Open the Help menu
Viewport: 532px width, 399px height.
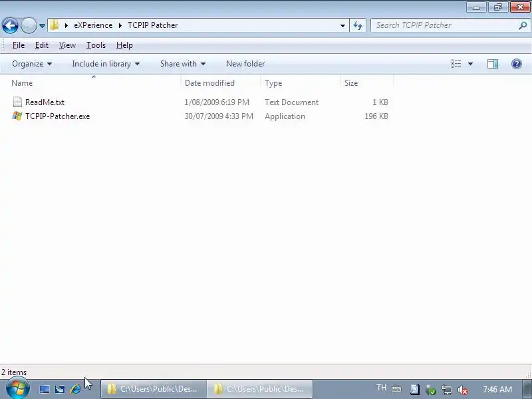124,45
